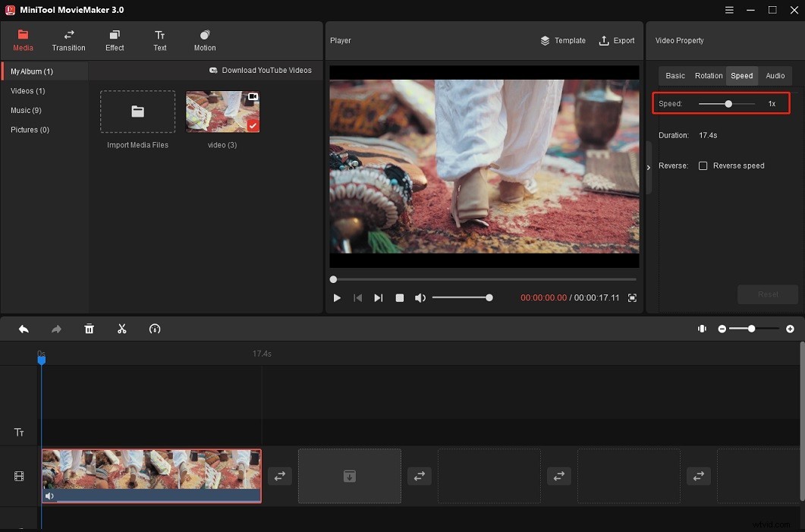
Task: Delete the selected clip via trash icon
Action: (89, 329)
